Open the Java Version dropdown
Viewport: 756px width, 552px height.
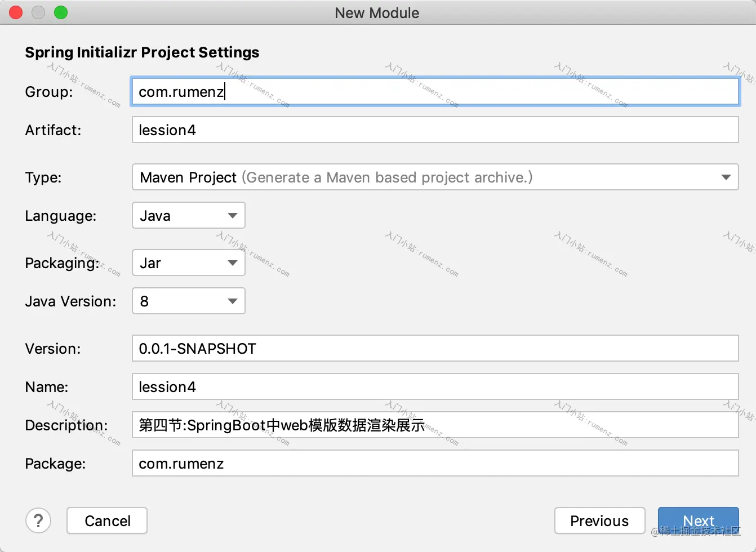click(x=188, y=301)
